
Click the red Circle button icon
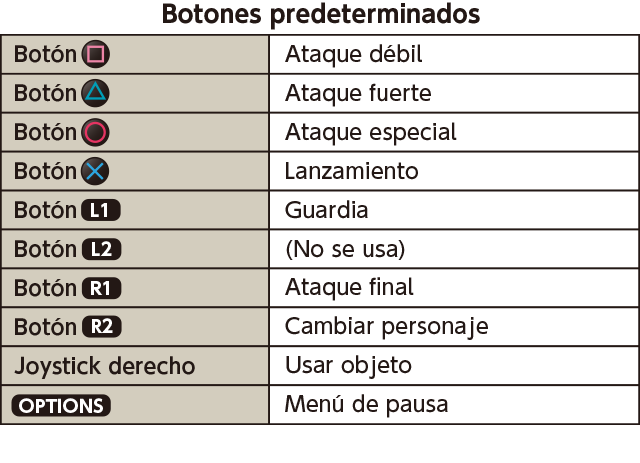96,132
